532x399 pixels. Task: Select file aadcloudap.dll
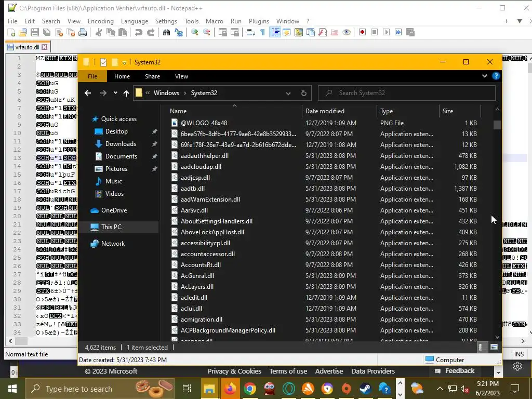tap(201, 167)
